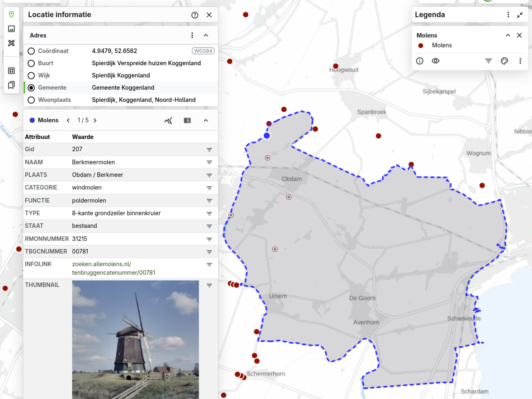Open the image tool in the sidebar

pos(12,29)
